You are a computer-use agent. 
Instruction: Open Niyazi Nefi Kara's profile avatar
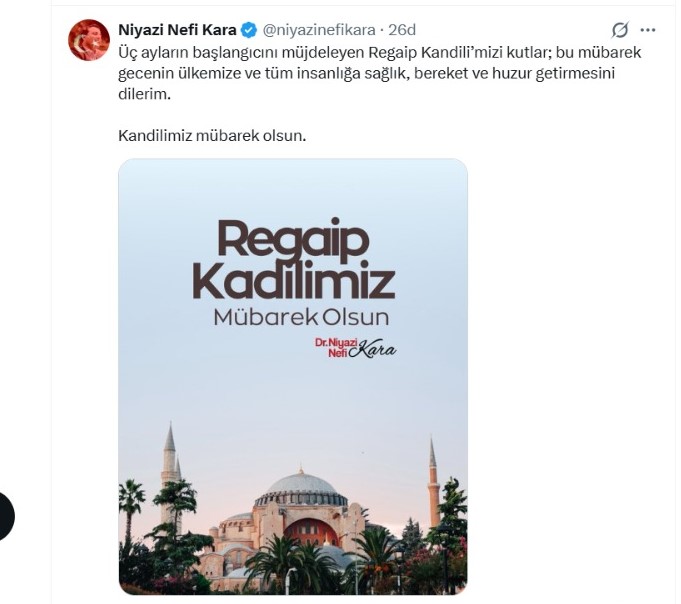[89, 40]
